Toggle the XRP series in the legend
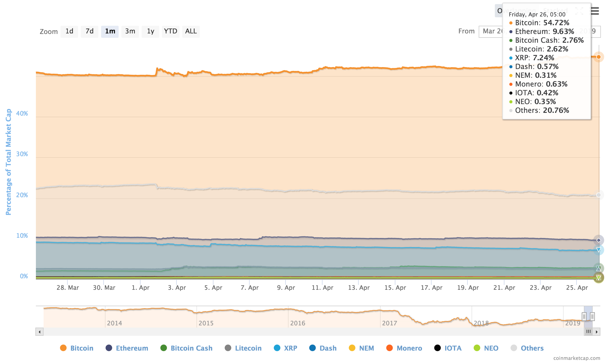The image size is (608, 364). (x=286, y=348)
